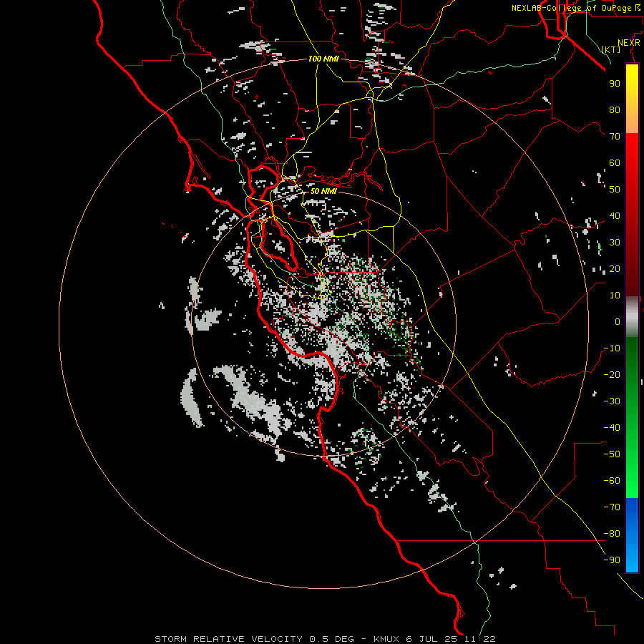This screenshot has height=644, width=644.
Task: Click the [KT] units label above the scale
Action: coord(611,49)
